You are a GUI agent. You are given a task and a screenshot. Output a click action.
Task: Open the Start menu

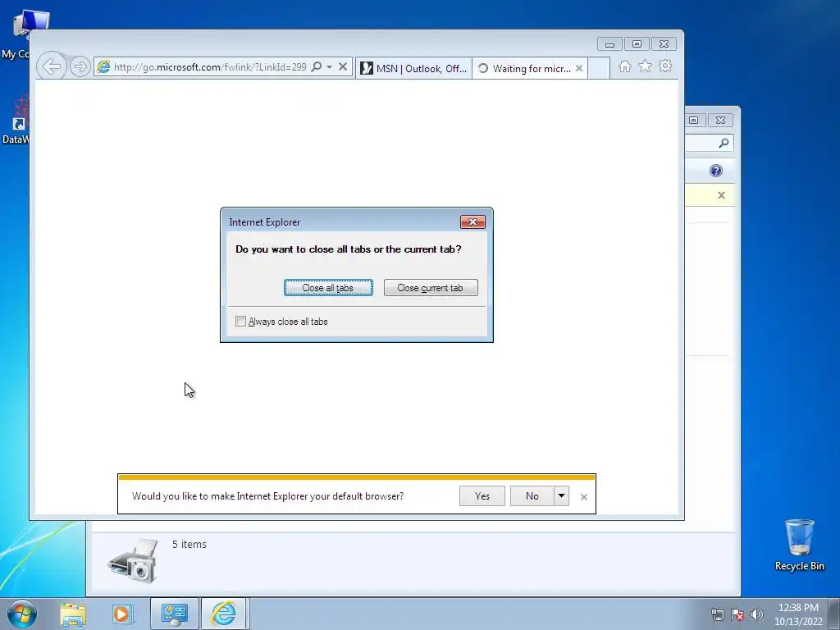22,614
